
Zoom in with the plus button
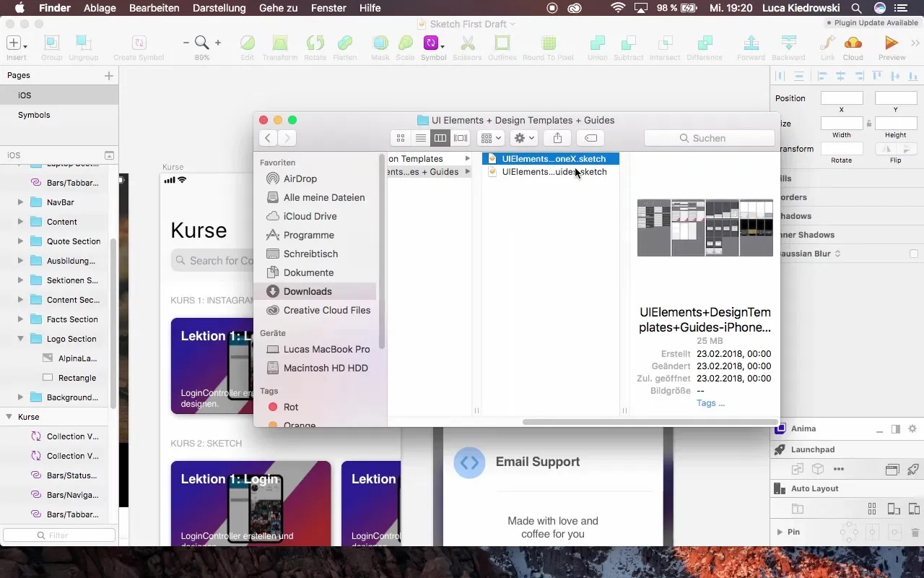[x=218, y=43]
